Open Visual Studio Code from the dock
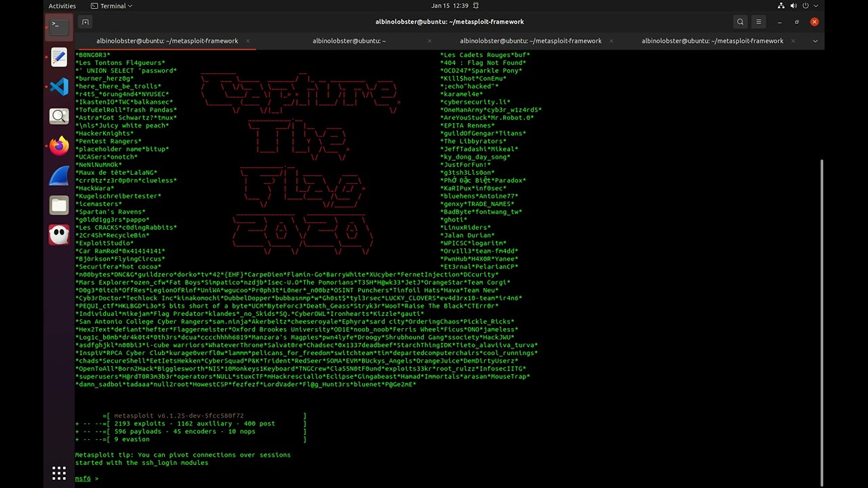The width and height of the screenshot is (868, 488). click(x=59, y=87)
